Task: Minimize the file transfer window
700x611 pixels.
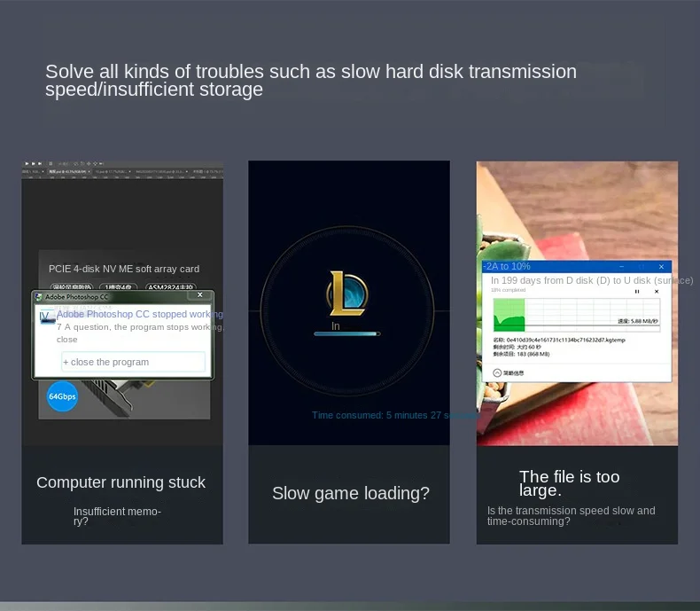Action: [623, 266]
